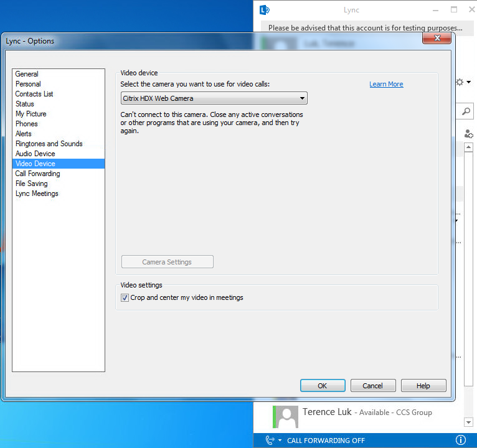This screenshot has height=448, width=477.
Task: Open Help from the options dialog
Action: click(423, 385)
